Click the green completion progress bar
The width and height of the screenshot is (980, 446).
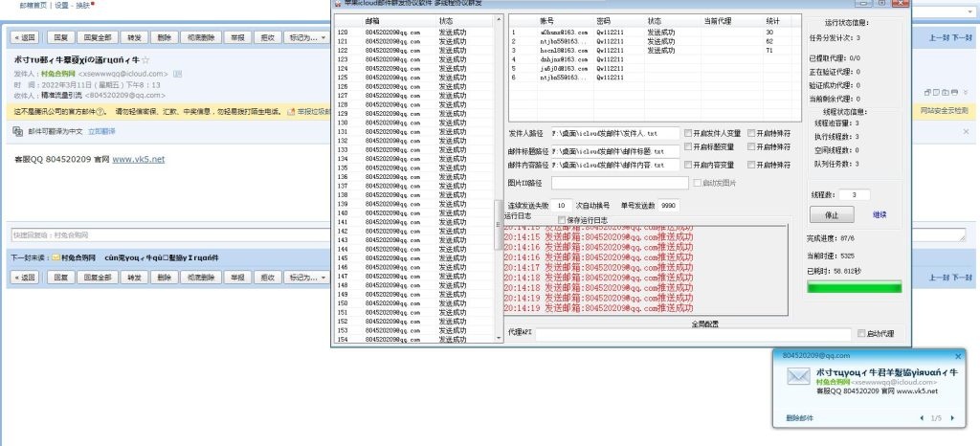[854, 286]
